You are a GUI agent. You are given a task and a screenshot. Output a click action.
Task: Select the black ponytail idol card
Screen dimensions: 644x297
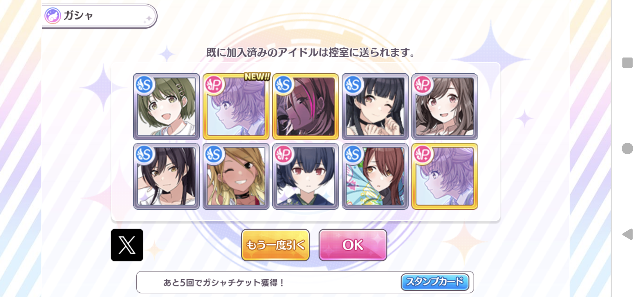click(166, 176)
